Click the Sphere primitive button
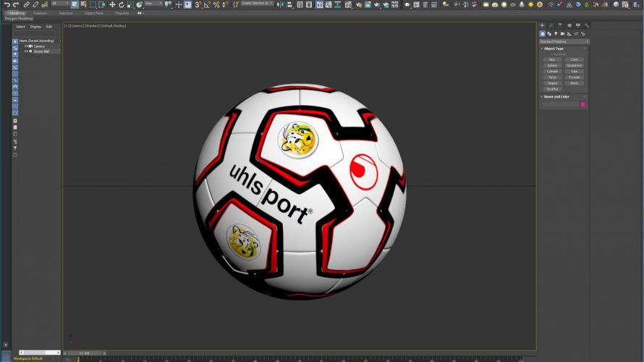This screenshot has height=362, width=644. pyautogui.click(x=552, y=66)
